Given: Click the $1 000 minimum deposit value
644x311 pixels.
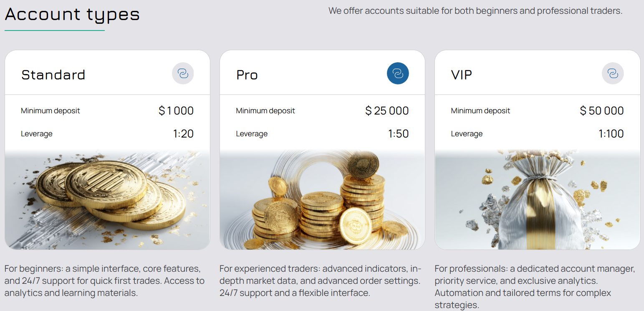Looking at the screenshot, I should point(176,111).
